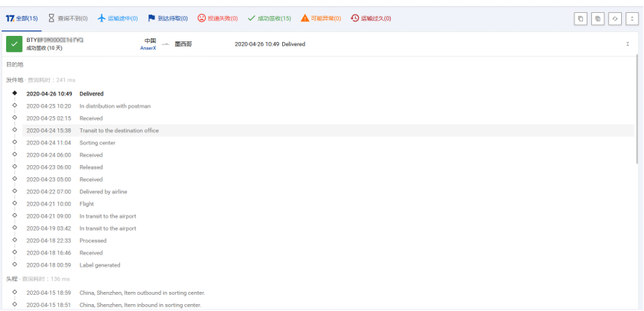Viewport: 644px width, 311px height.
Task: Click the green delivered checkmark status icon
Action: tap(15, 44)
